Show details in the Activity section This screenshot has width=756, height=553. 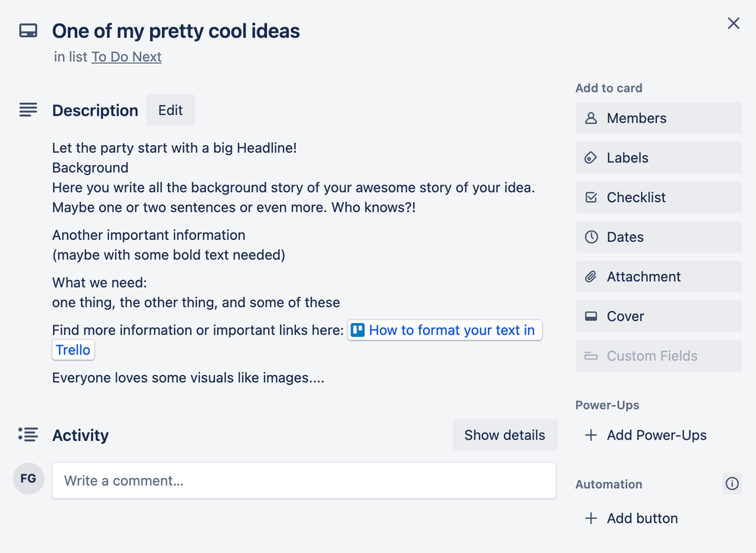point(505,435)
